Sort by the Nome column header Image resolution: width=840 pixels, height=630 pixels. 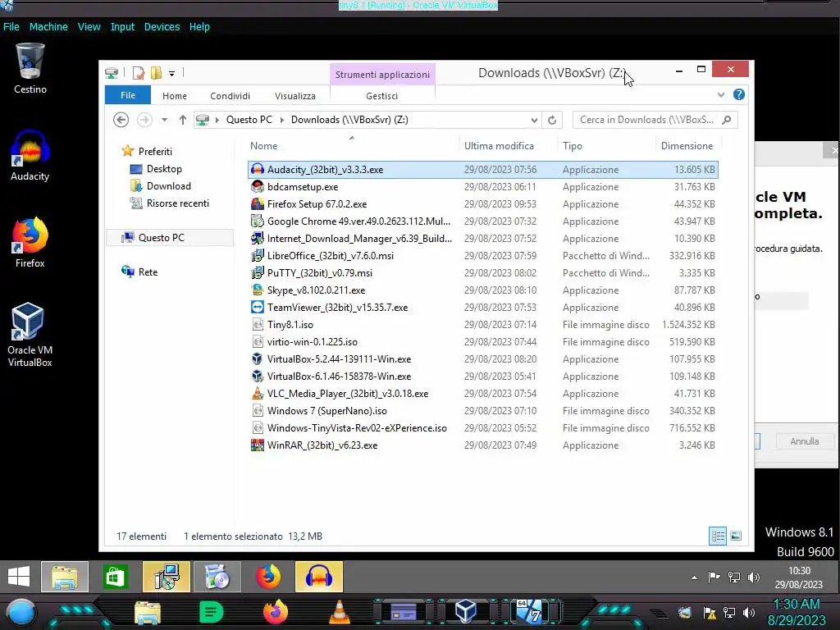(263, 146)
